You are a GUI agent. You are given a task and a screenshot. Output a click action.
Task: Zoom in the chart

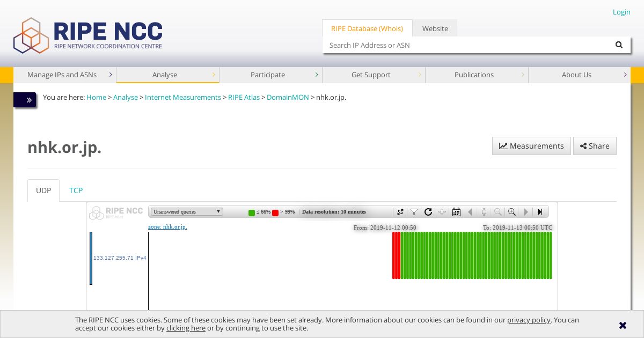click(512, 212)
